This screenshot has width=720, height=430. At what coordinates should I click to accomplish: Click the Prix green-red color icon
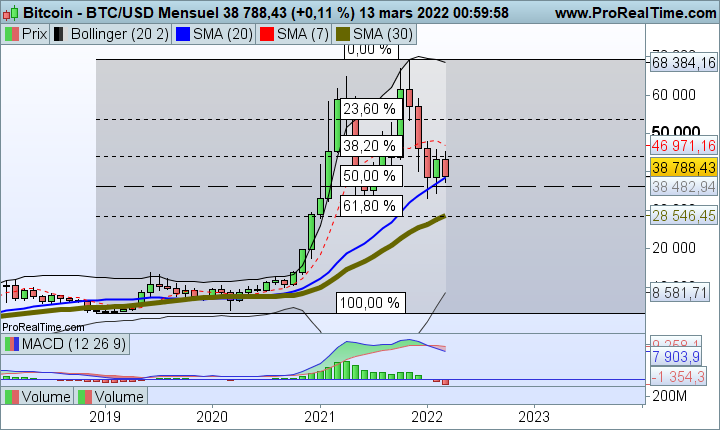12,34
